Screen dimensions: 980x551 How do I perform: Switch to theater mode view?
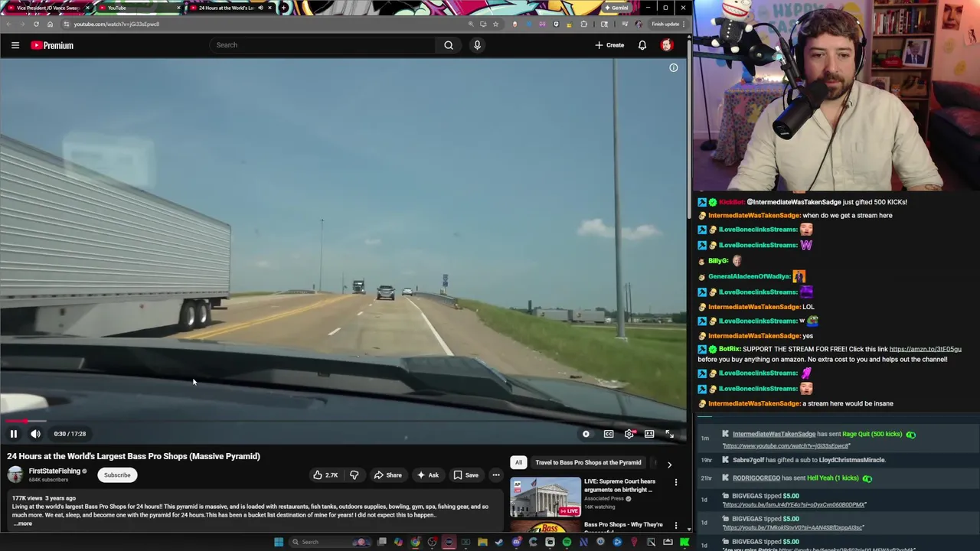[x=649, y=434]
